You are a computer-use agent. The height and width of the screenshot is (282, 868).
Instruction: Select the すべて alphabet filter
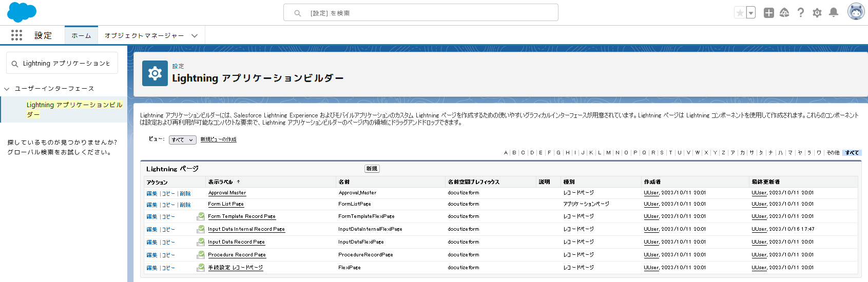(x=852, y=153)
